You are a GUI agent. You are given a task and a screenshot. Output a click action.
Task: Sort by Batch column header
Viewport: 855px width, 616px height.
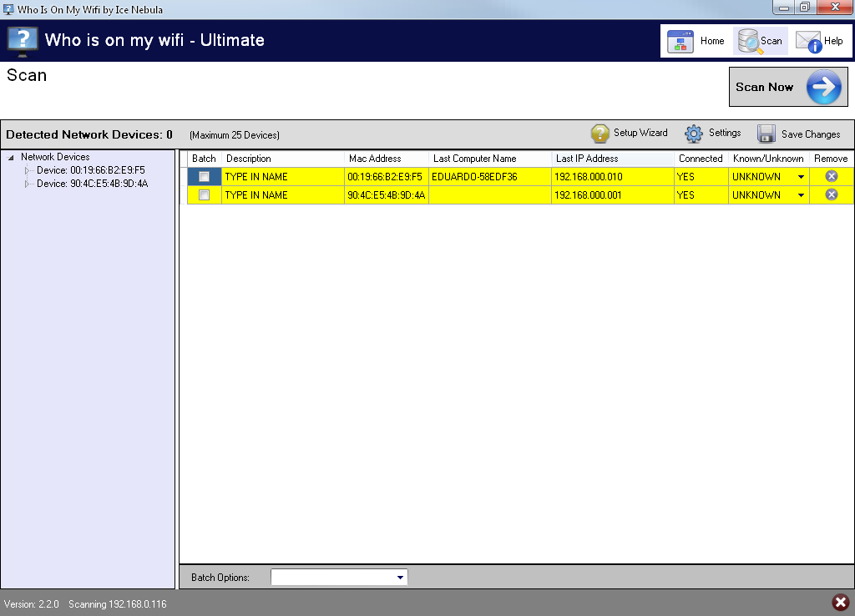pyautogui.click(x=204, y=159)
